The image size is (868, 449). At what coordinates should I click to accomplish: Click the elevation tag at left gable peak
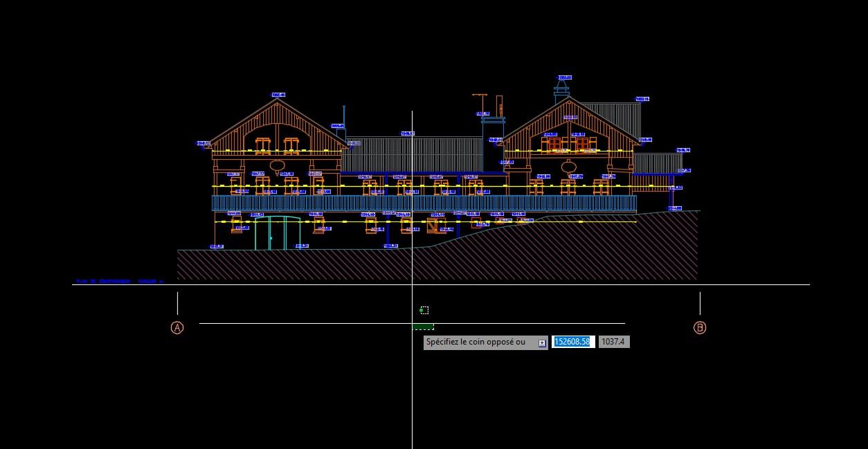[278, 95]
